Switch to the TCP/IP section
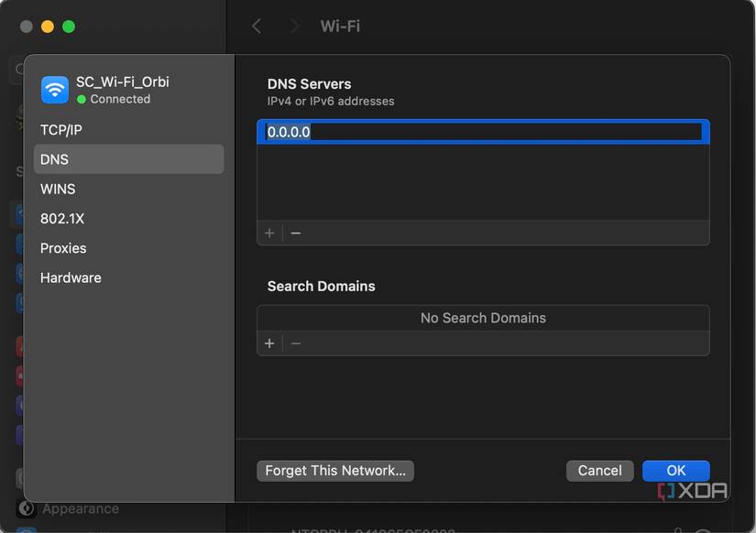 (x=61, y=129)
